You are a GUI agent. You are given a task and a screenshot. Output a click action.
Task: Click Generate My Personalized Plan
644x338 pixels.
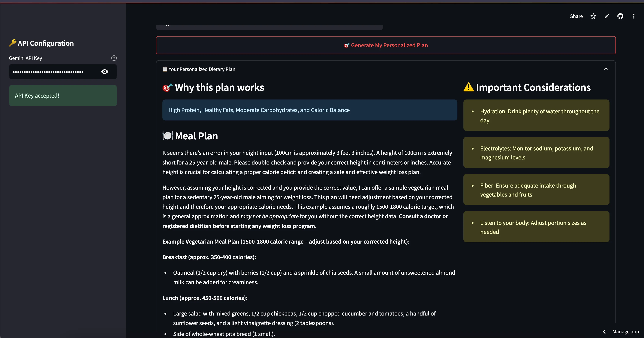pos(386,45)
